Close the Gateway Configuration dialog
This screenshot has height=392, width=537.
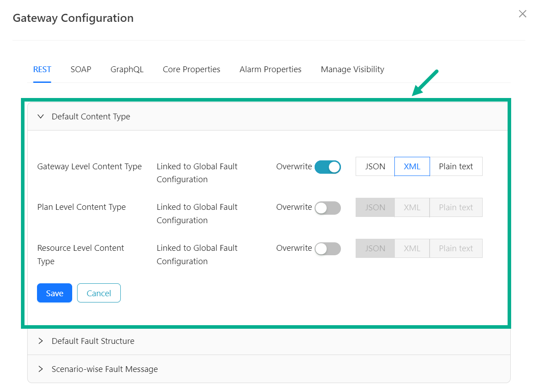pos(522,14)
